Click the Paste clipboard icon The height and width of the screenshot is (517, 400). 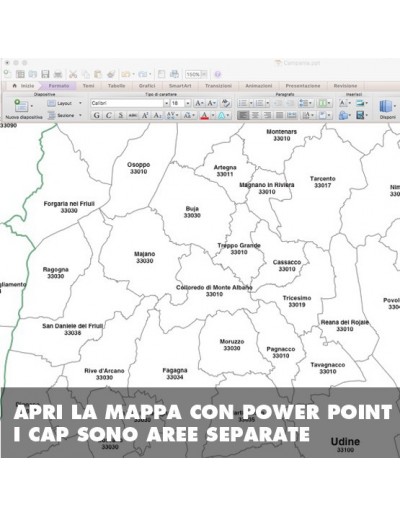(x=98, y=74)
